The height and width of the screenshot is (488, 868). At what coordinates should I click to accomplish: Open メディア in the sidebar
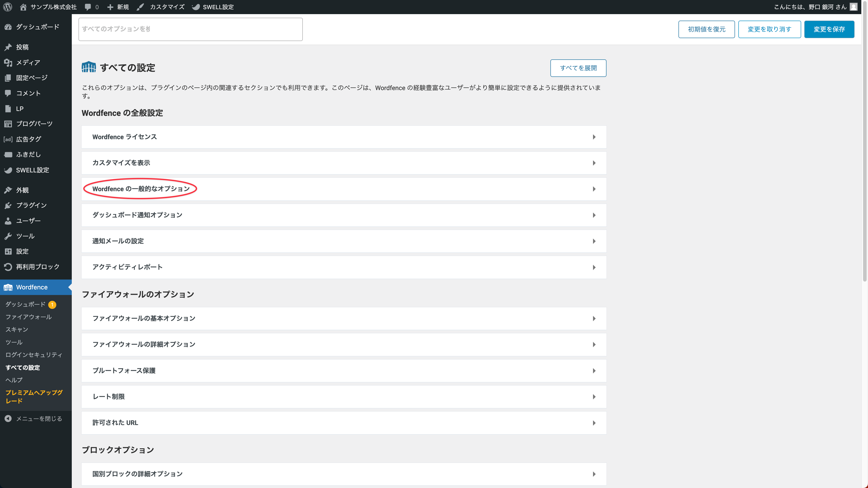(x=28, y=62)
